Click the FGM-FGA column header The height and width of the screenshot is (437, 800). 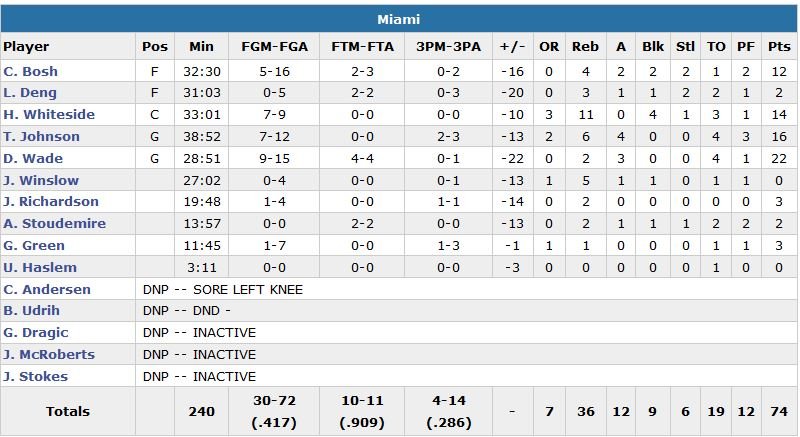[x=274, y=46]
